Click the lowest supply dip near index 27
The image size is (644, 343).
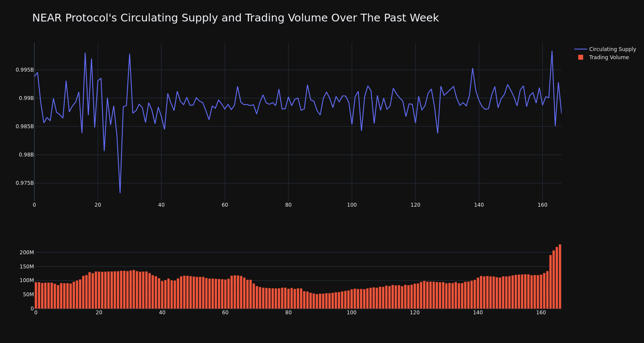click(x=120, y=193)
